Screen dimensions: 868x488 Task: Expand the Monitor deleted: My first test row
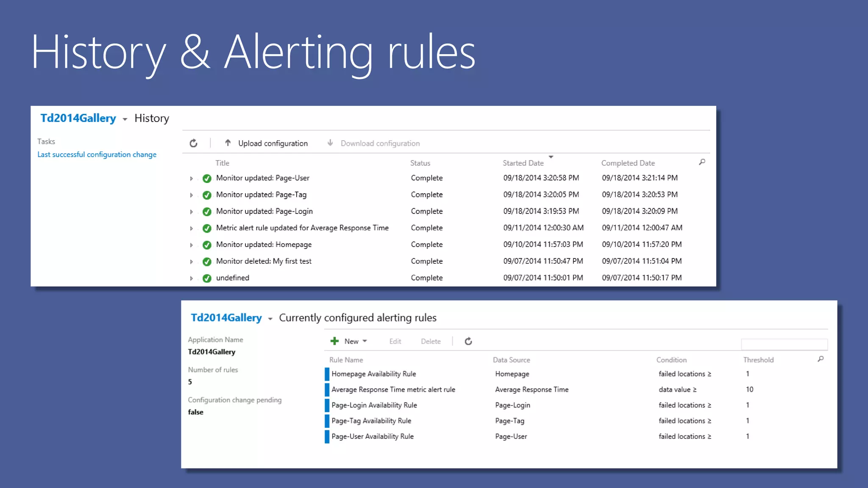click(x=191, y=262)
